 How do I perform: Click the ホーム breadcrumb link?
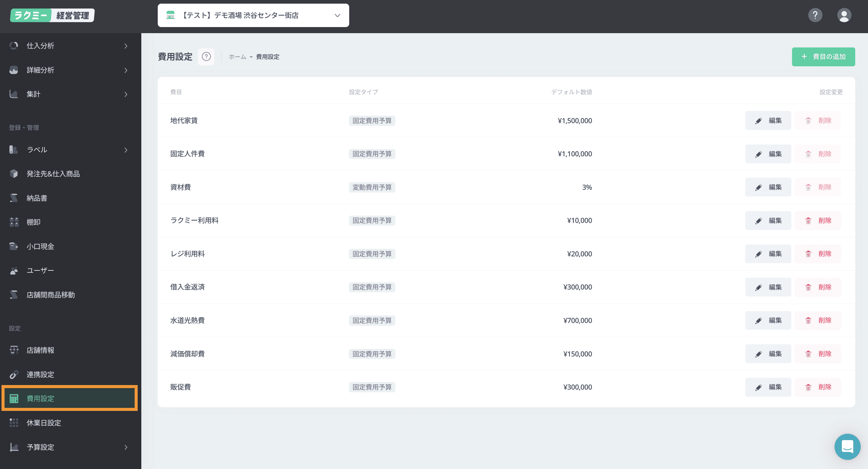(237, 57)
